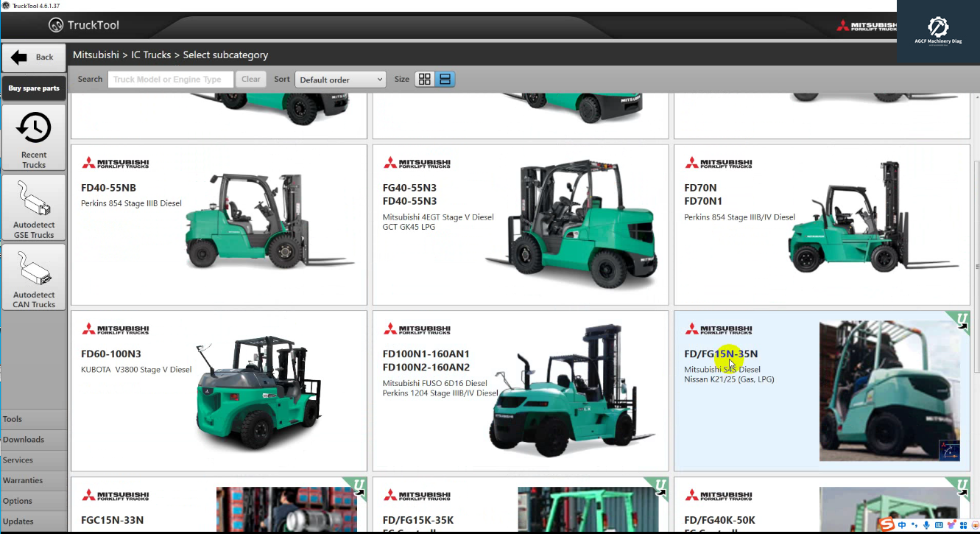Switch Size to small grid view
Image resolution: width=980 pixels, height=534 pixels.
424,79
